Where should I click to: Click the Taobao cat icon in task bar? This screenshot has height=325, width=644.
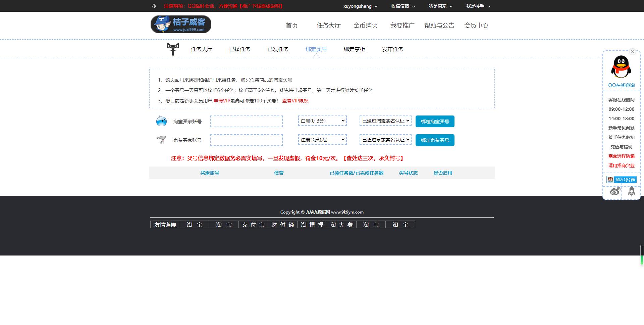[x=173, y=49]
